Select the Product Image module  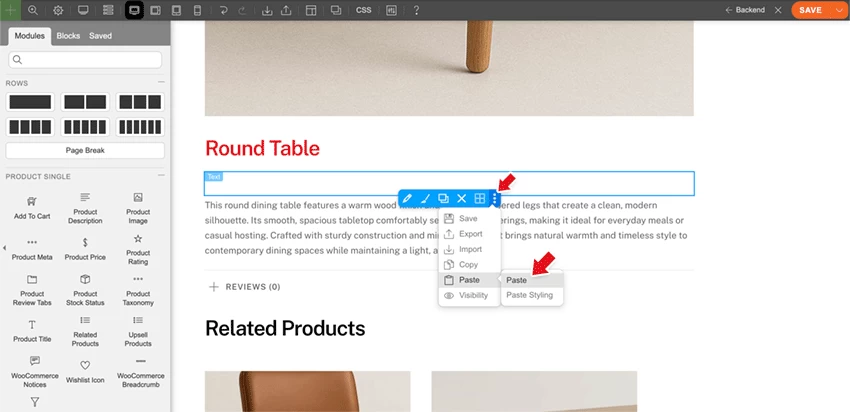point(138,208)
